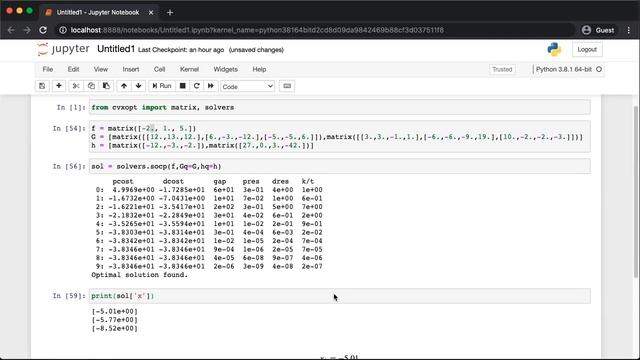Click the 'Optimal solution found.' output text

coord(140,275)
